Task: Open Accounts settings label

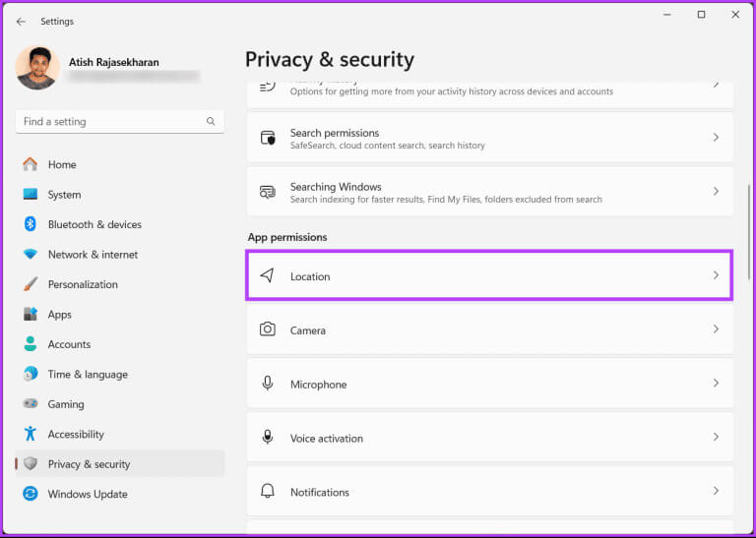Action: coord(69,344)
